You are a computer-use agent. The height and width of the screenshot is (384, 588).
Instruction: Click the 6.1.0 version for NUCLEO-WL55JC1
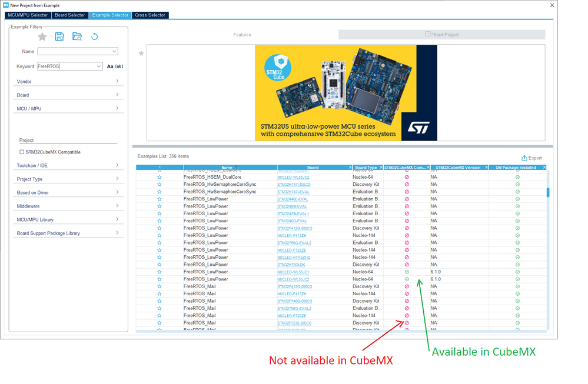pos(436,272)
